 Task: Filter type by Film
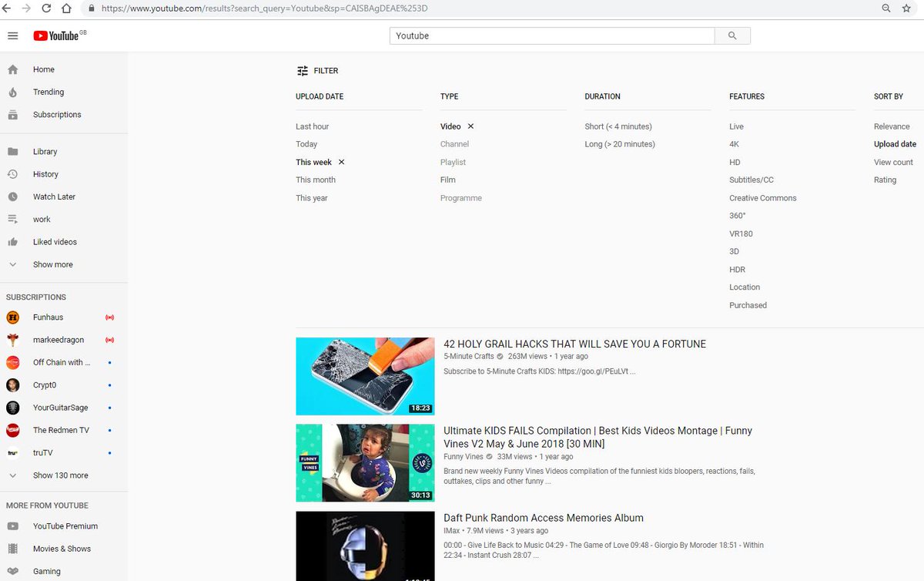(x=448, y=180)
